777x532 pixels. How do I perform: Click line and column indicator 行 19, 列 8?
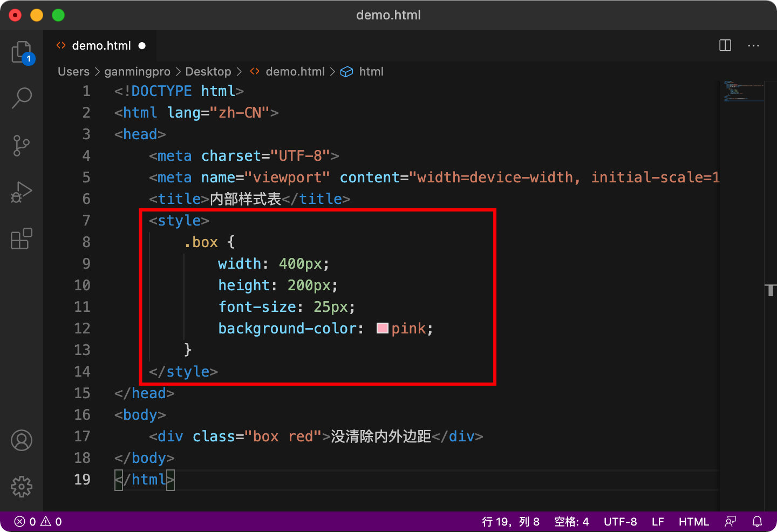[510, 522]
